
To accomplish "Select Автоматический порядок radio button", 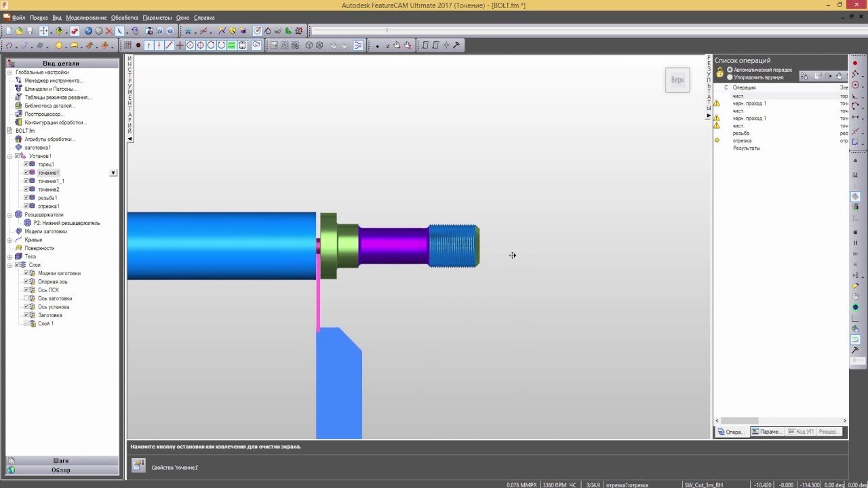I will [730, 70].
